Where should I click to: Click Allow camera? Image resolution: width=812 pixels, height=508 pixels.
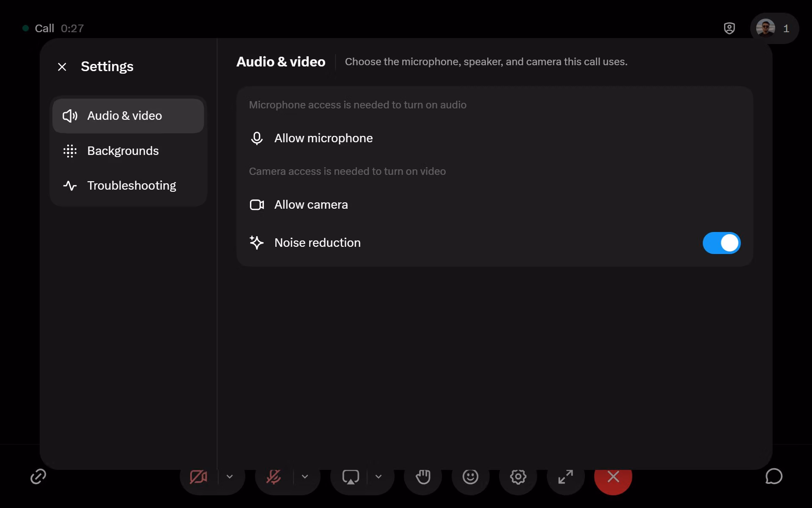tap(494, 204)
